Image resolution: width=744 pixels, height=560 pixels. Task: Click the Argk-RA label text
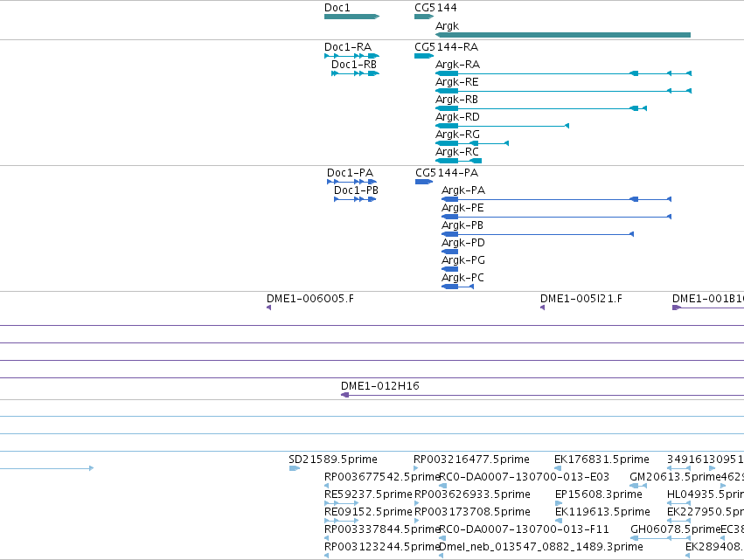coord(457,65)
